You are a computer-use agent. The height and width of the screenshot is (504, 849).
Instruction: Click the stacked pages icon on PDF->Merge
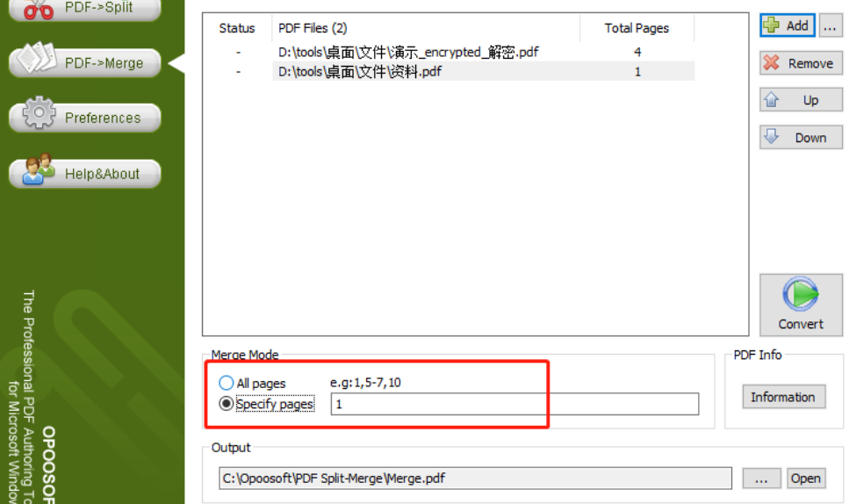[36, 58]
